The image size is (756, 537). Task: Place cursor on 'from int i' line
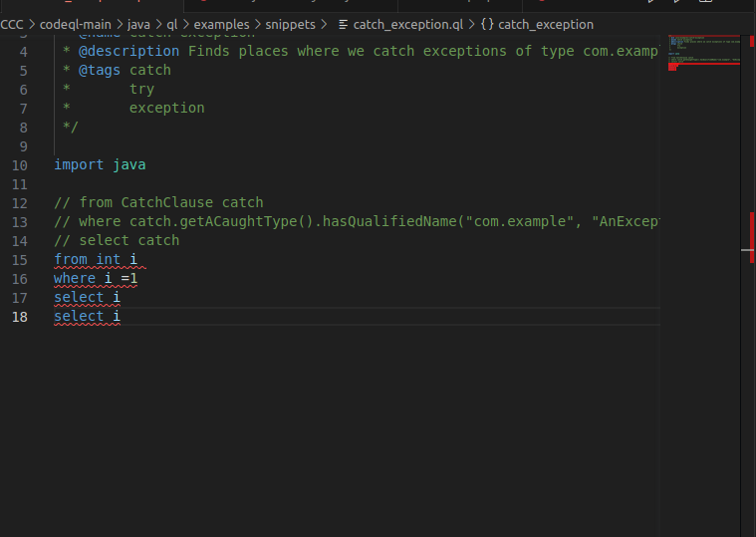click(x=96, y=259)
